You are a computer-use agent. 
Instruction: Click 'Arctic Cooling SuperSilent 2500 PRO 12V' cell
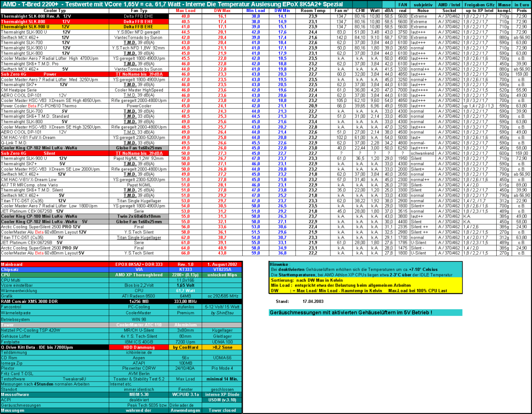[x=55, y=227]
